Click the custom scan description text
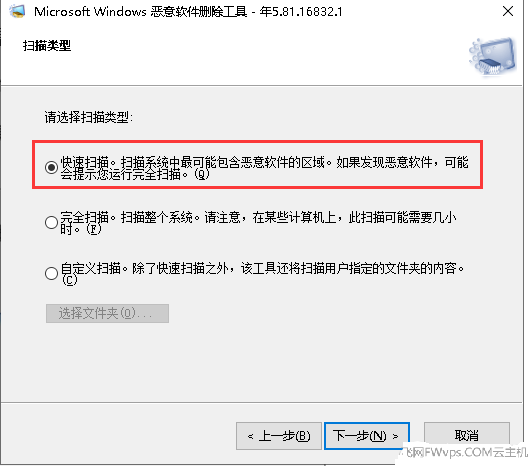The width and height of the screenshot is (532, 466). (262, 274)
